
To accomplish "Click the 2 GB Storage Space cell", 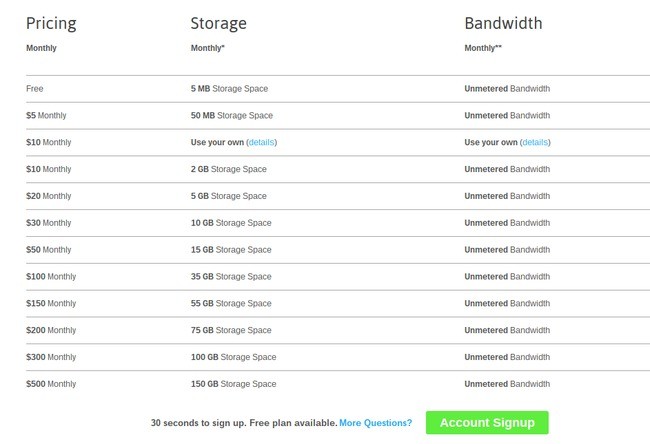I will tap(228, 169).
